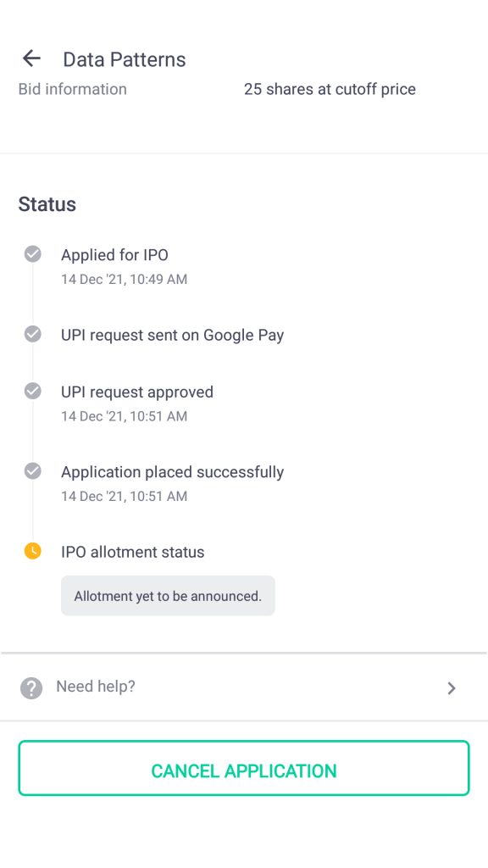Open Need help link
The image size is (488, 868).
point(95,687)
